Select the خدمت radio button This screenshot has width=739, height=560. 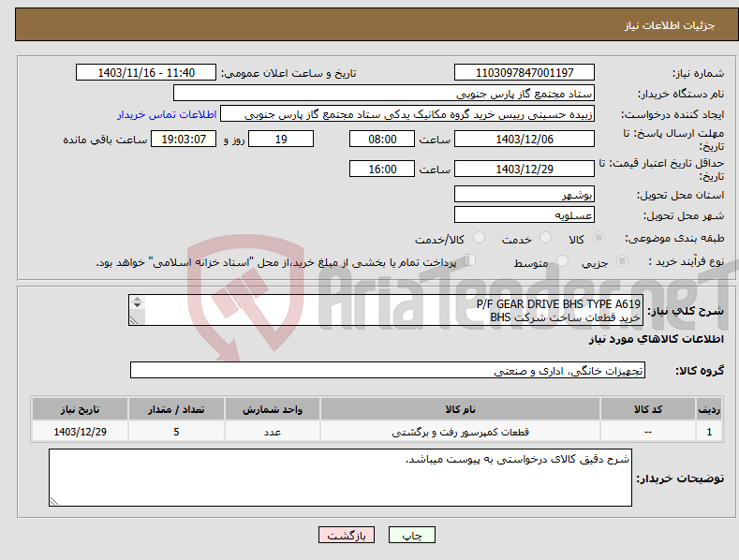coord(545,238)
